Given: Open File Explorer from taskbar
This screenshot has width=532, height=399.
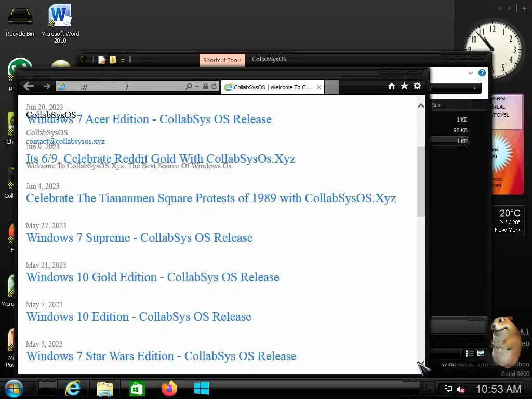Looking at the screenshot, I should [105, 389].
